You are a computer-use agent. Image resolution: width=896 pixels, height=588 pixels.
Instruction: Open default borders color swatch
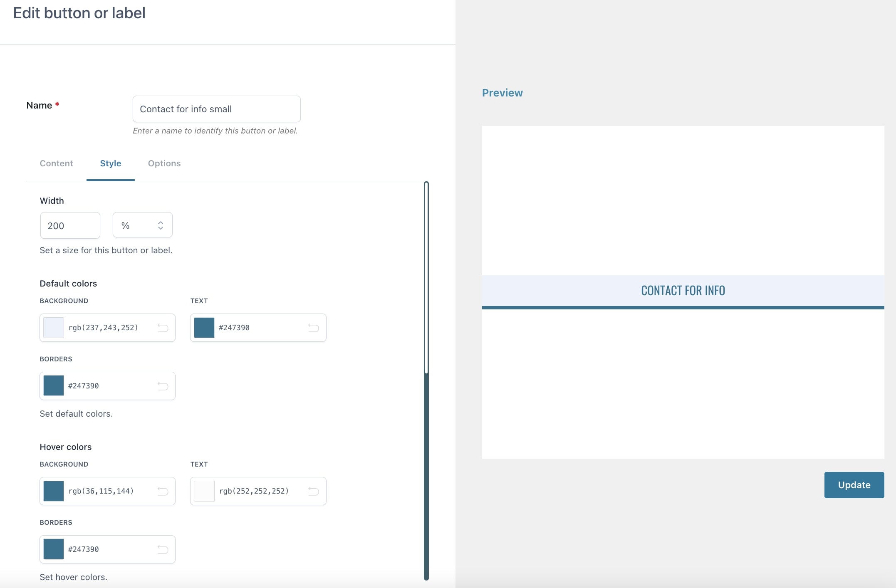click(54, 386)
